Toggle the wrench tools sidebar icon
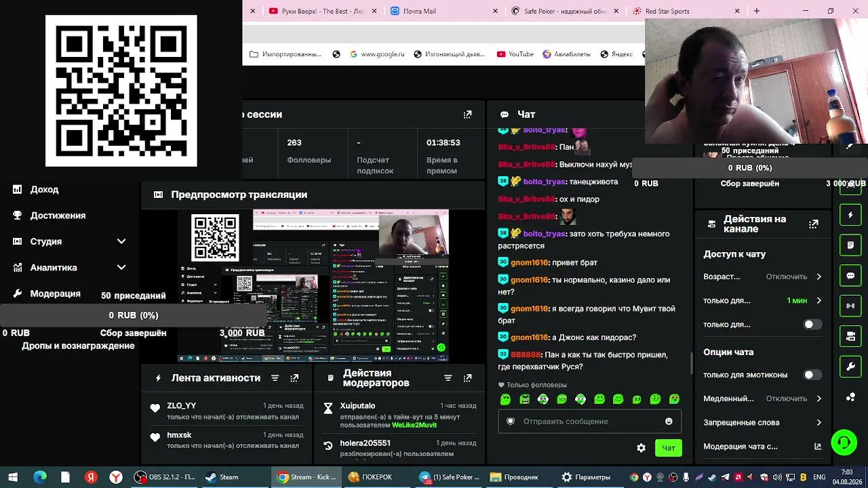Image resolution: width=868 pixels, height=488 pixels. pos(850,367)
